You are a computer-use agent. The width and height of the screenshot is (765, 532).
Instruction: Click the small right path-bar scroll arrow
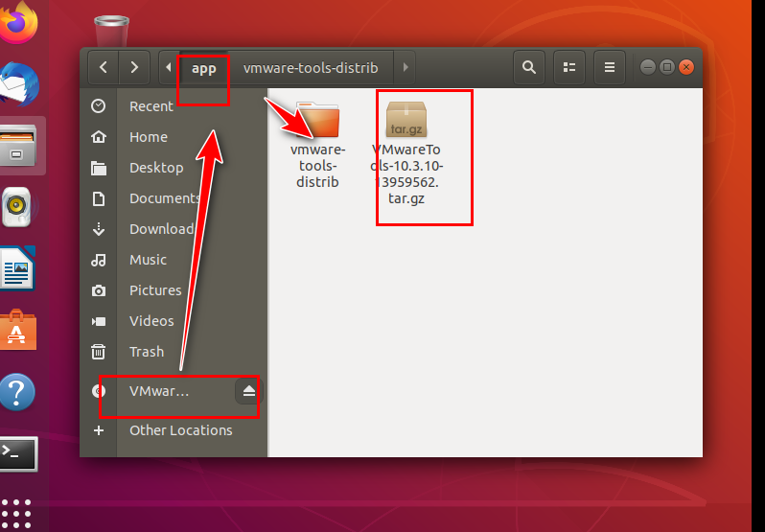(405, 67)
